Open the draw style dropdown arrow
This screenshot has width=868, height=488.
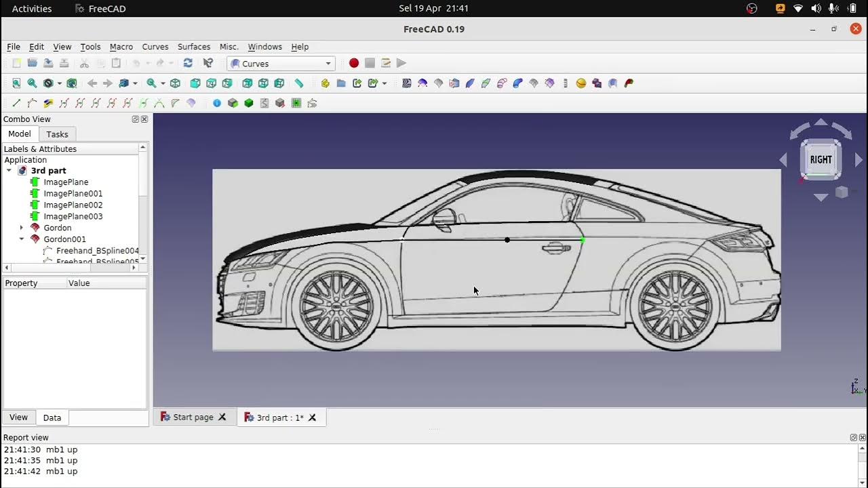59,83
